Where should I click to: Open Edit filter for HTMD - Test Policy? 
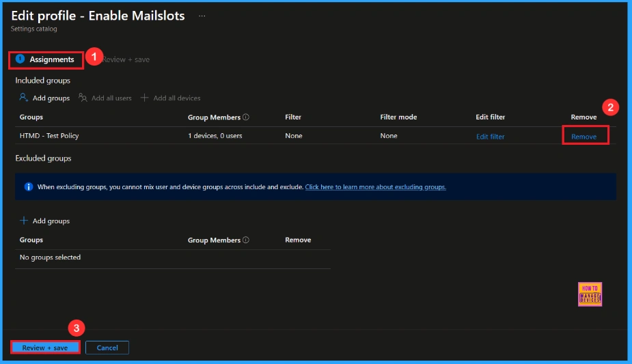pyautogui.click(x=490, y=137)
